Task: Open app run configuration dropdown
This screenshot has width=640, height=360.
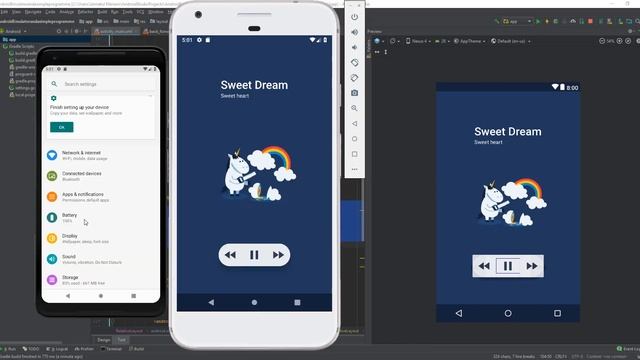Action: 517,21
